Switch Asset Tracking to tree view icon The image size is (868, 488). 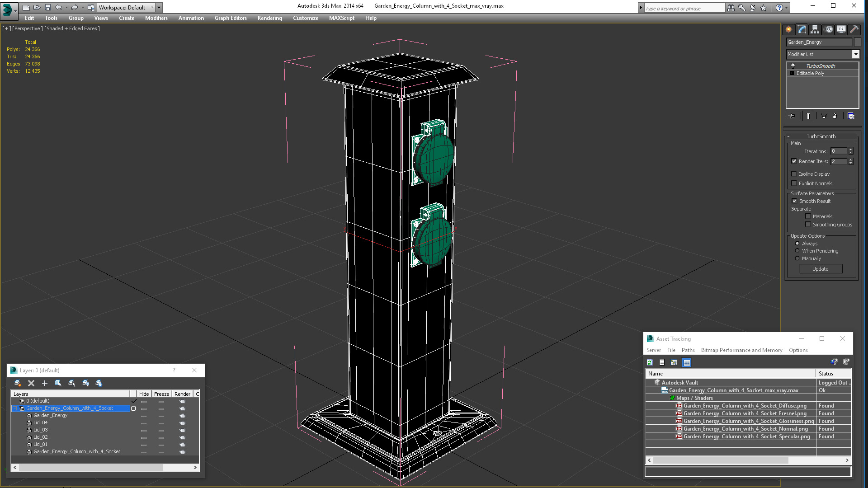674,362
